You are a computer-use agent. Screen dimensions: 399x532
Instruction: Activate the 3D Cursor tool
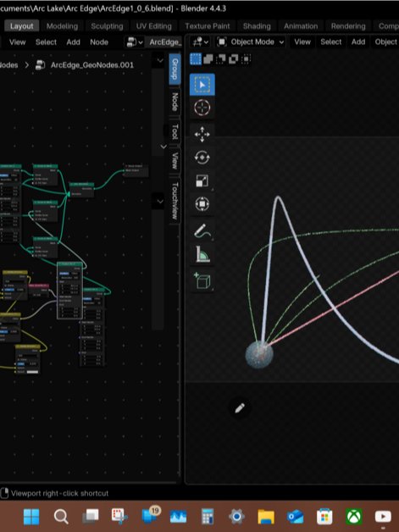click(202, 108)
